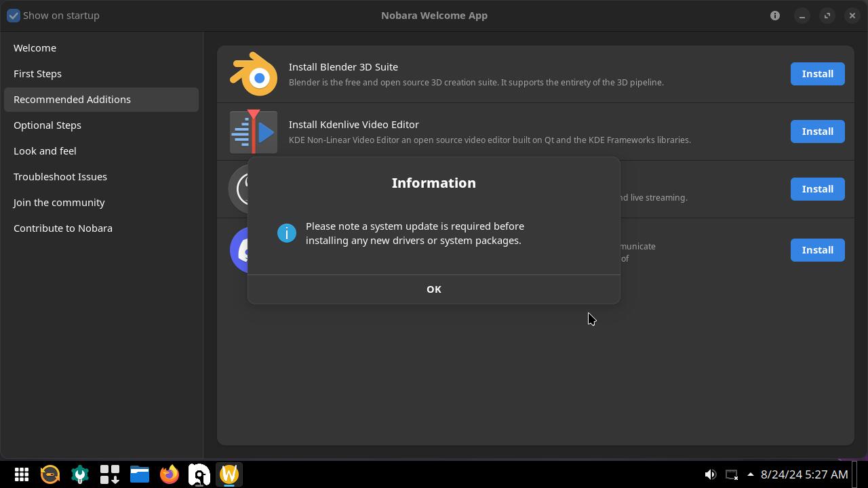Open the white game launcher taskbar icon
The height and width of the screenshot is (488, 868).
(199, 474)
